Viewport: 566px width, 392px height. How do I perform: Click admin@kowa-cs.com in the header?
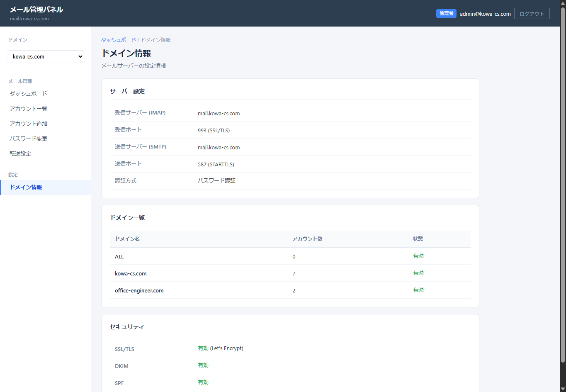point(485,13)
